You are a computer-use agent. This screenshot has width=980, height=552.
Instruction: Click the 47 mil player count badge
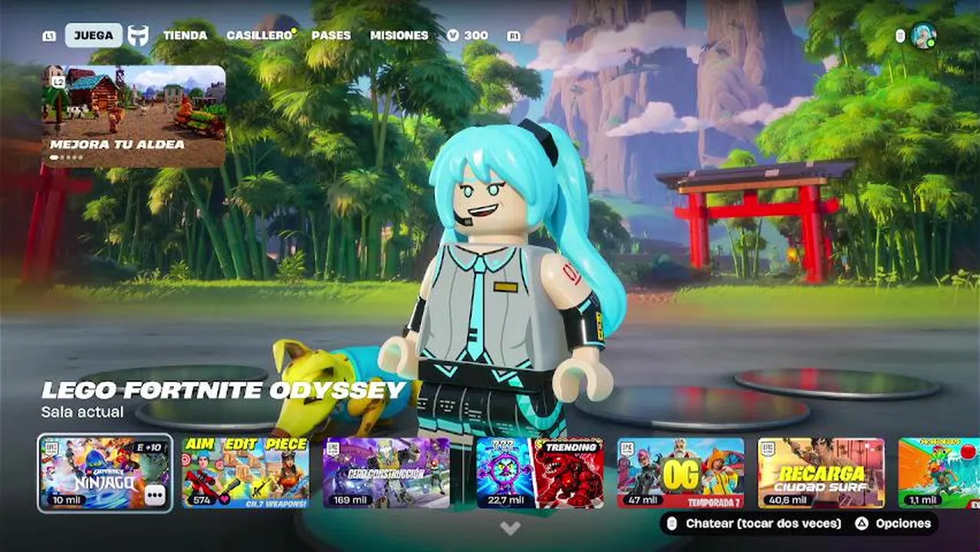coord(641,500)
